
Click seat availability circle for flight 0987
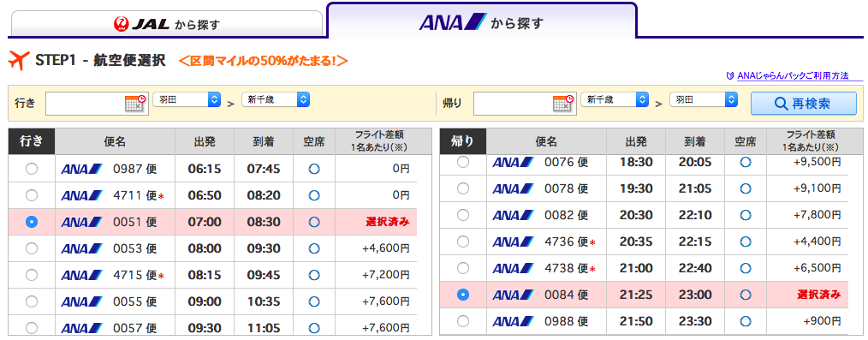tap(314, 169)
